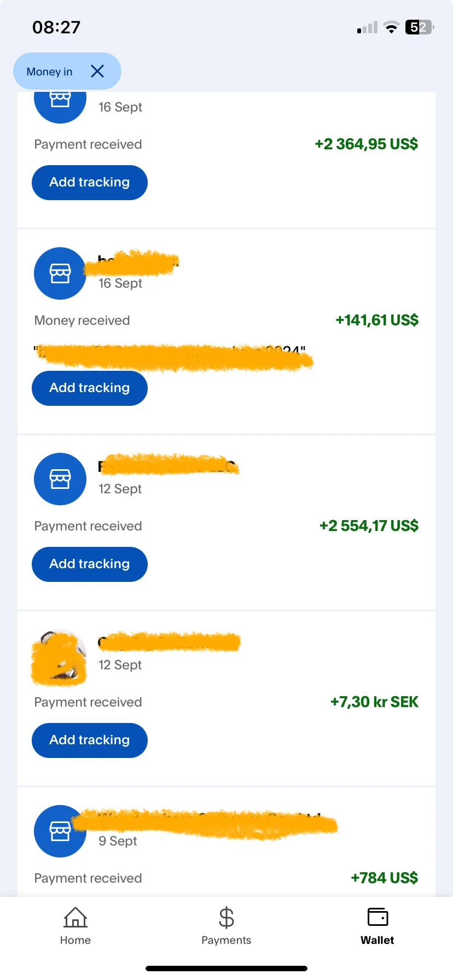Add tracking for 2 364,95 US$ payment

[x=90, y=183]
